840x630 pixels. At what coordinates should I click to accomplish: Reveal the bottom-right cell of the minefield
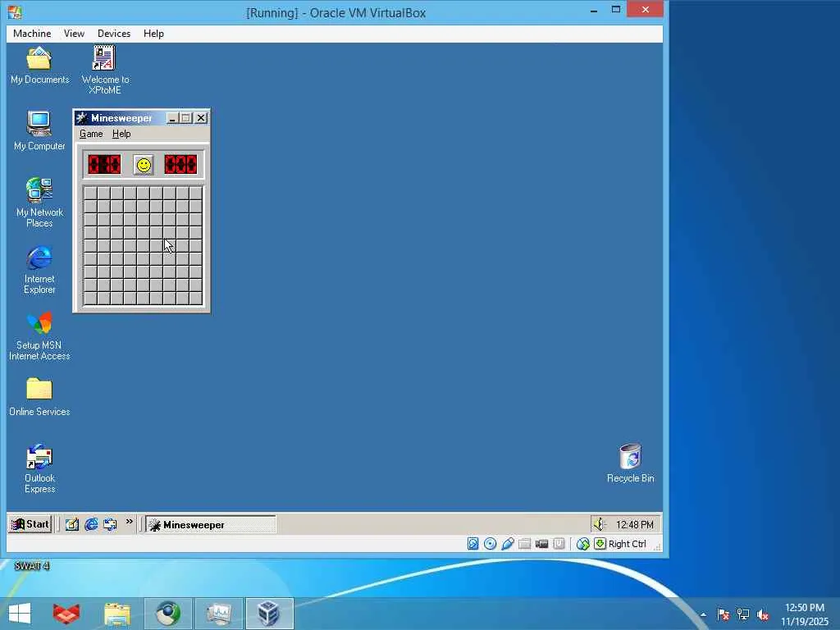pyautogui.click(x=195, y=299)
